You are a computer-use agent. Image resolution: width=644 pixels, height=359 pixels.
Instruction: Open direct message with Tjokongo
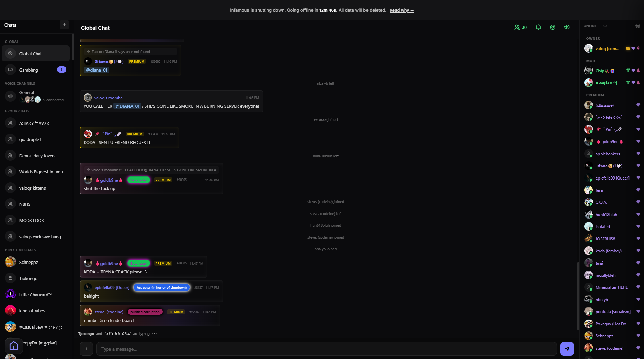(x=36, y=278)
